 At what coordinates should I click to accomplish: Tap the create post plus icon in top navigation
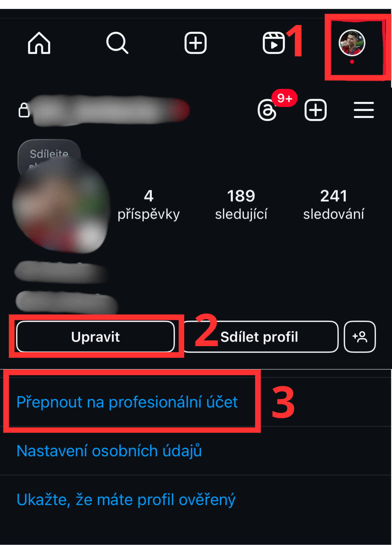click(195, 43)
